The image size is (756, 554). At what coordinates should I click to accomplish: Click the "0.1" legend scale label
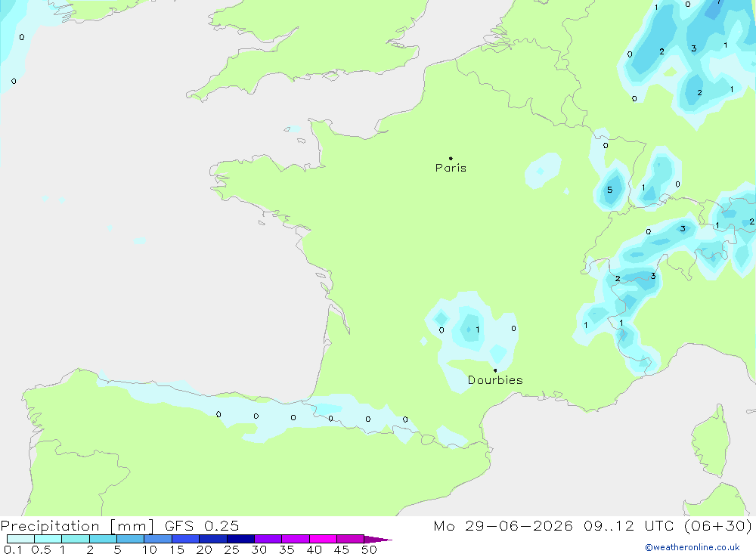point(13,549)
